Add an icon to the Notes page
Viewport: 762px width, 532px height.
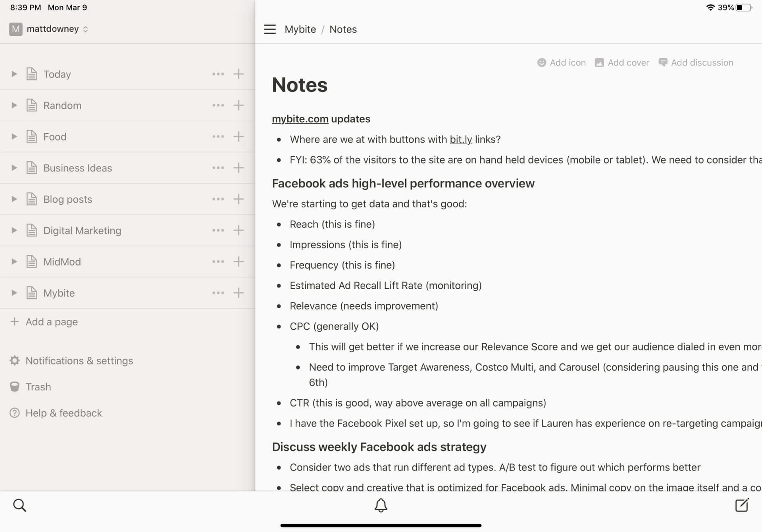point(561,62)
